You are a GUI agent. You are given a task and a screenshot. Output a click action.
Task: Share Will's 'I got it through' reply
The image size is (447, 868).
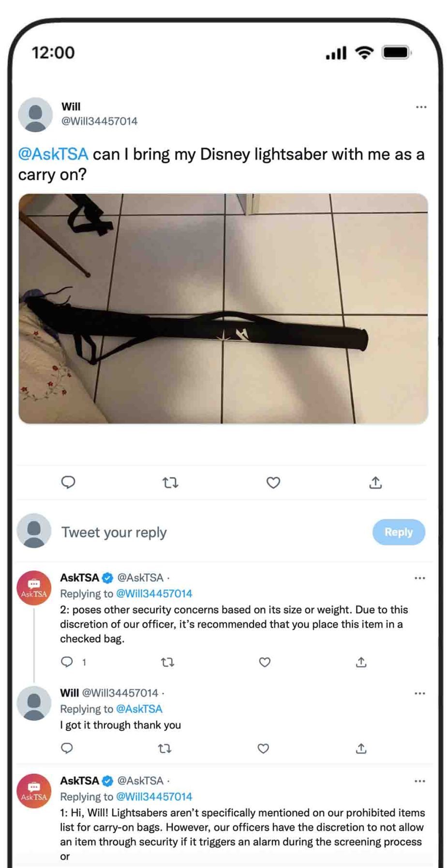[361, 748]
